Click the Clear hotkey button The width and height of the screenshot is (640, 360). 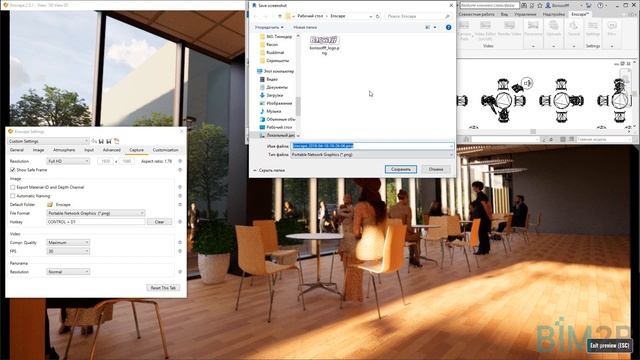(159, 222)
